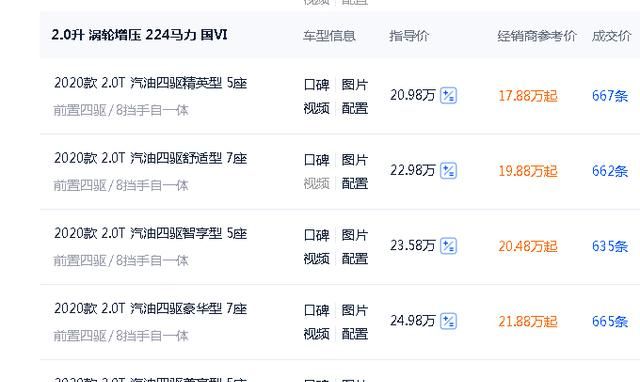
Task: Open 视频 for 汽油四驱精英型 5座
Action: point(316,108)
